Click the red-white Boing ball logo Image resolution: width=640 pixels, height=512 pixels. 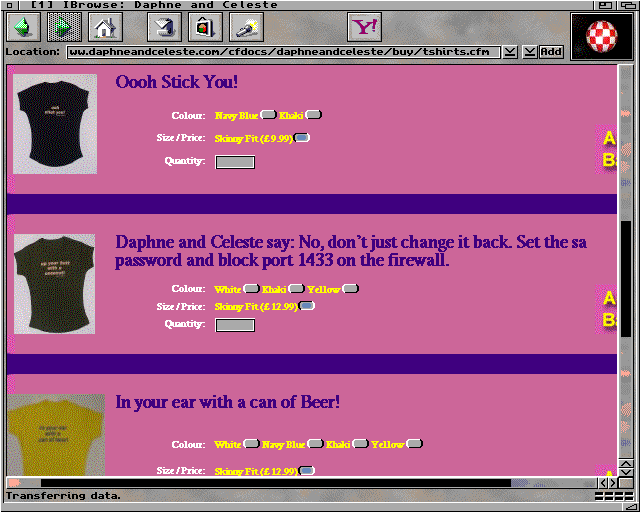coord(602,36)
